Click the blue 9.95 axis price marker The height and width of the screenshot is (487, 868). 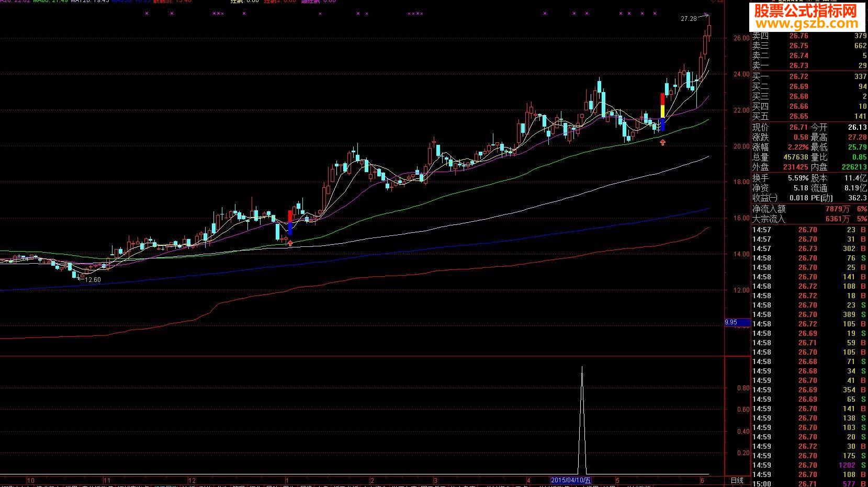point(738,322)
